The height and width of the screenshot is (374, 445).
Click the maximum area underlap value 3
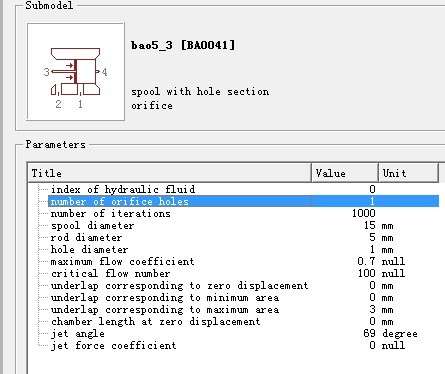(x=372, y=309)
